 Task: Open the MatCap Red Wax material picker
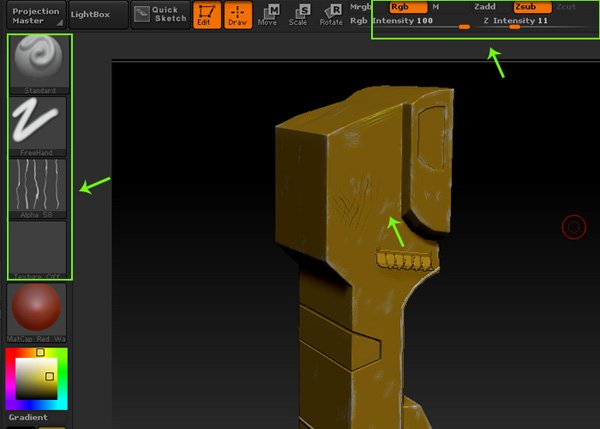click(x=37, y=313)
